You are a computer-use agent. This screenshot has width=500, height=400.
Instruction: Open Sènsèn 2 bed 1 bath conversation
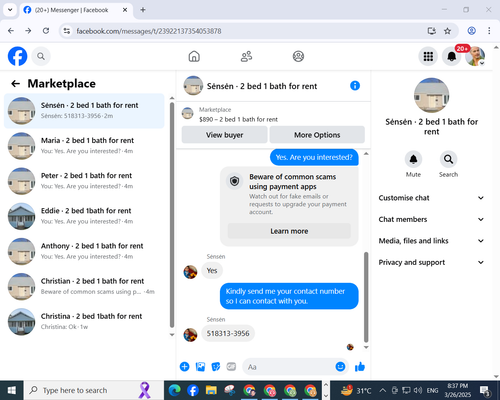pos(84,111)
